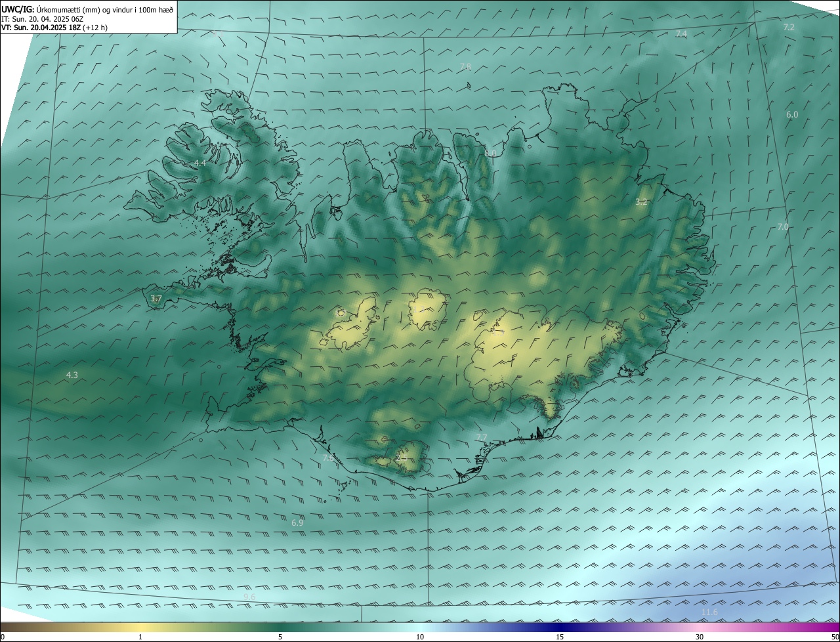Click the 11.6 value label on the map

(x=709, y=612)
